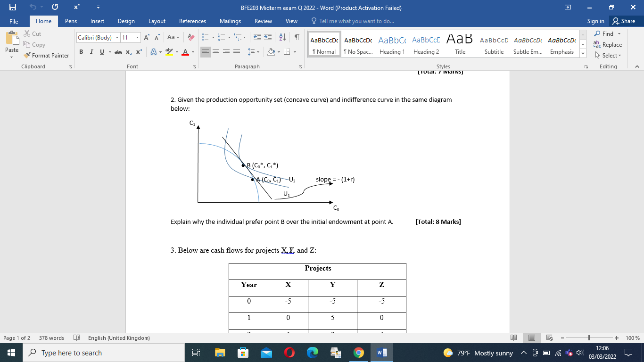Click the Cut scissors command
Image resolution: width=644 pixels, height=362 pixels.
point(32,34)
